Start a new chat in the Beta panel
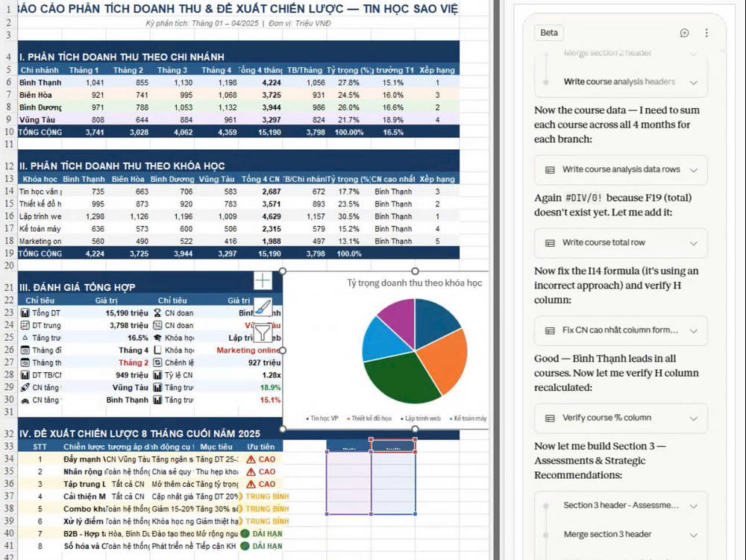The height and width of the screenshot is (560, 746). (x=684, y=33)
